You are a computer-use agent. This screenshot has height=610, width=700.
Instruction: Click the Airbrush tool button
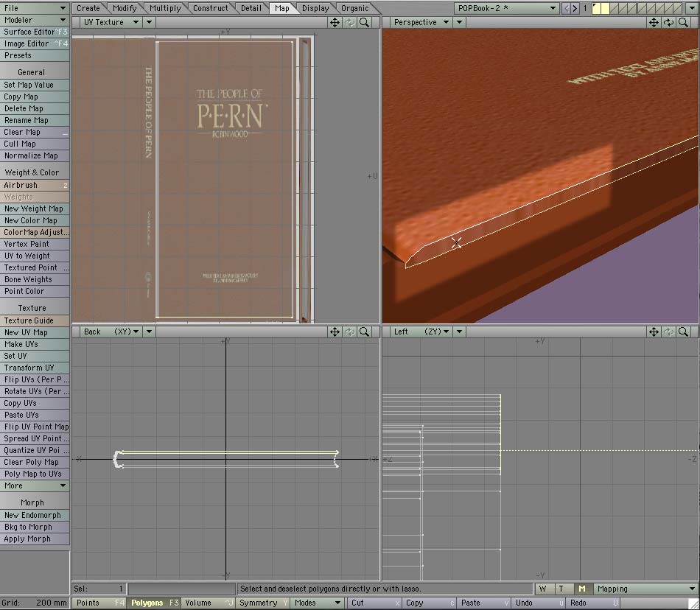[35, 185]
